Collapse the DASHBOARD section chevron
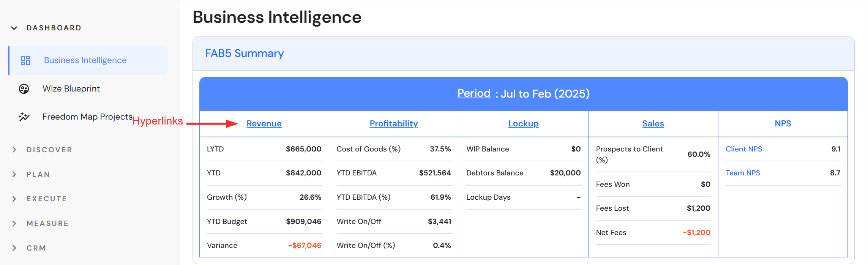868x265 pixels. click(x=14, y=28)
